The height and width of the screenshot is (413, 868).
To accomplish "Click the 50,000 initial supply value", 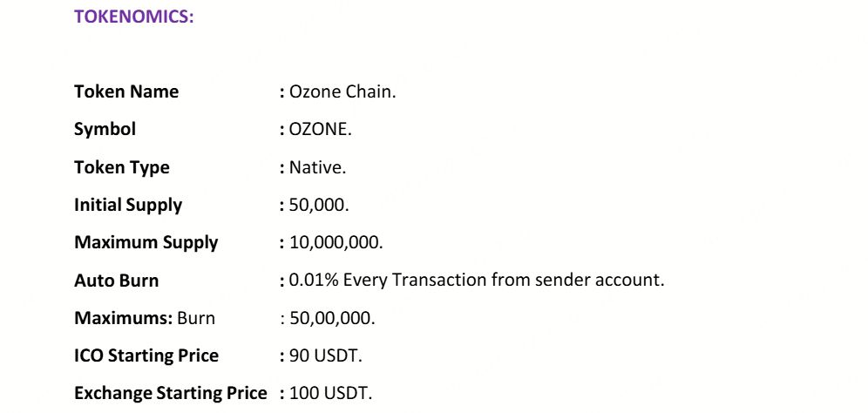I will point(319,206).
